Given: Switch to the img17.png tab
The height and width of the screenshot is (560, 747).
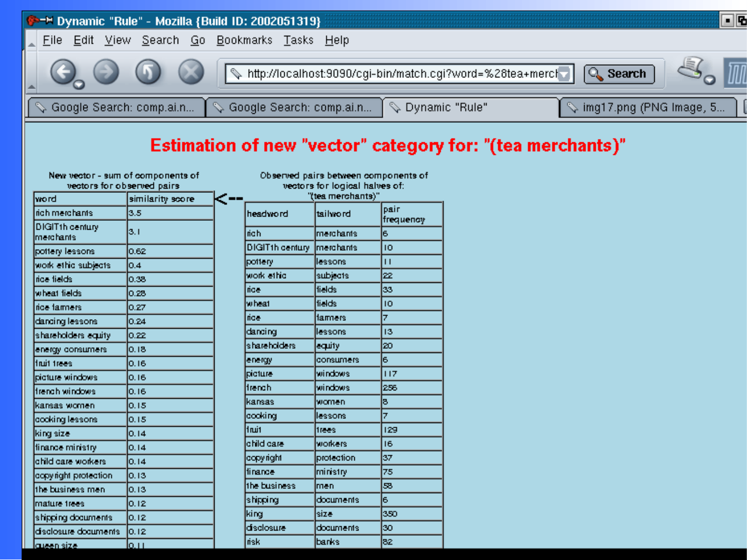Looking at the screenshot, I should pos(647,107).
